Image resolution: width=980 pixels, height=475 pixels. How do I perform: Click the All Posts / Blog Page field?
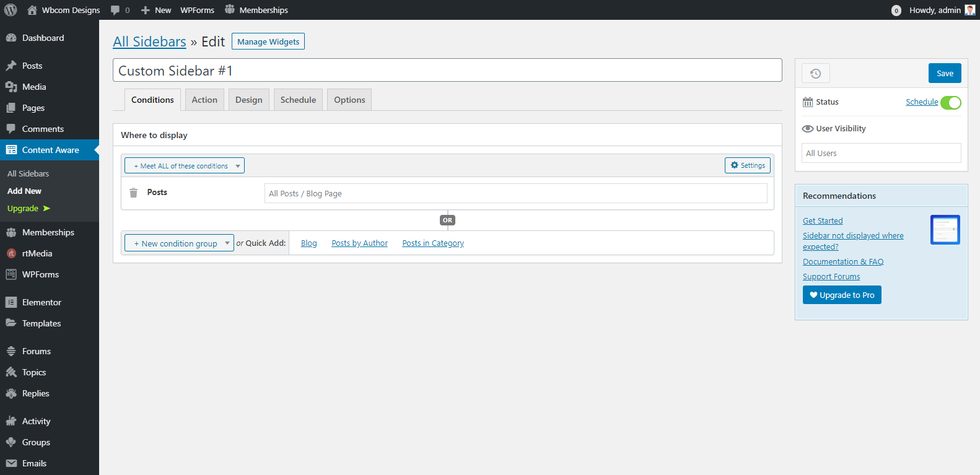[515, 193]
